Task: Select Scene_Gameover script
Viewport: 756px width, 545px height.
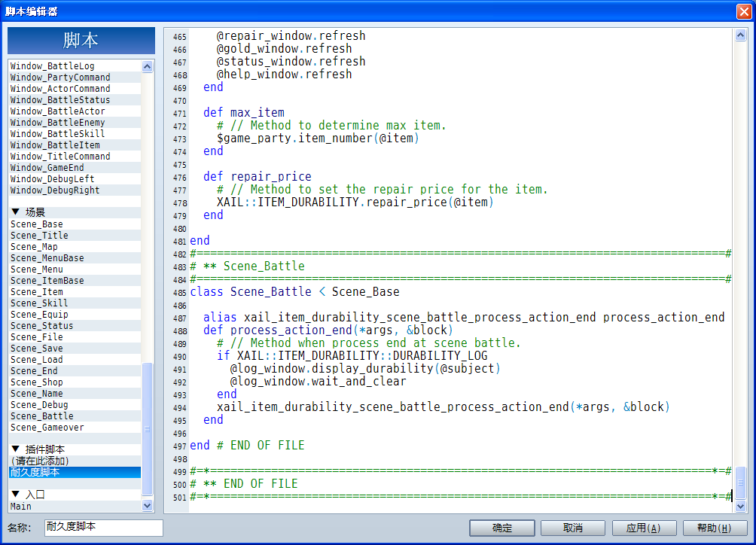Action: 75,428
